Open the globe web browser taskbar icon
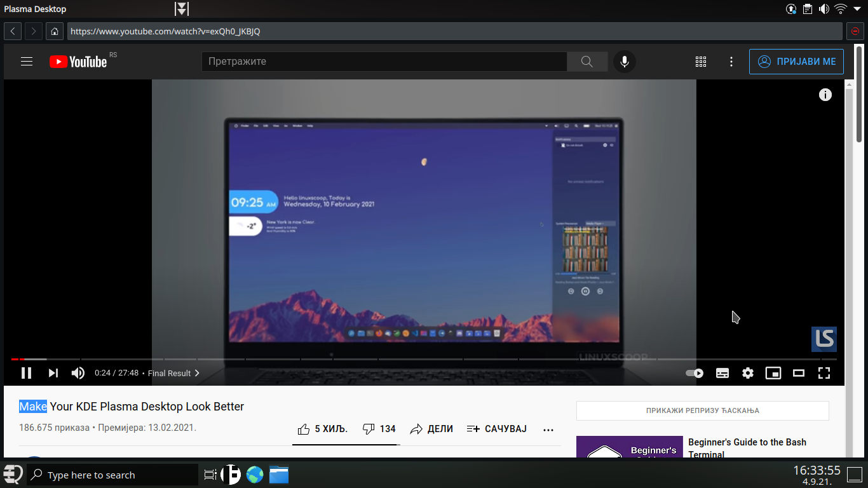Image resolution: width=868 pixels, height=488 pixels. coord(255,475)
